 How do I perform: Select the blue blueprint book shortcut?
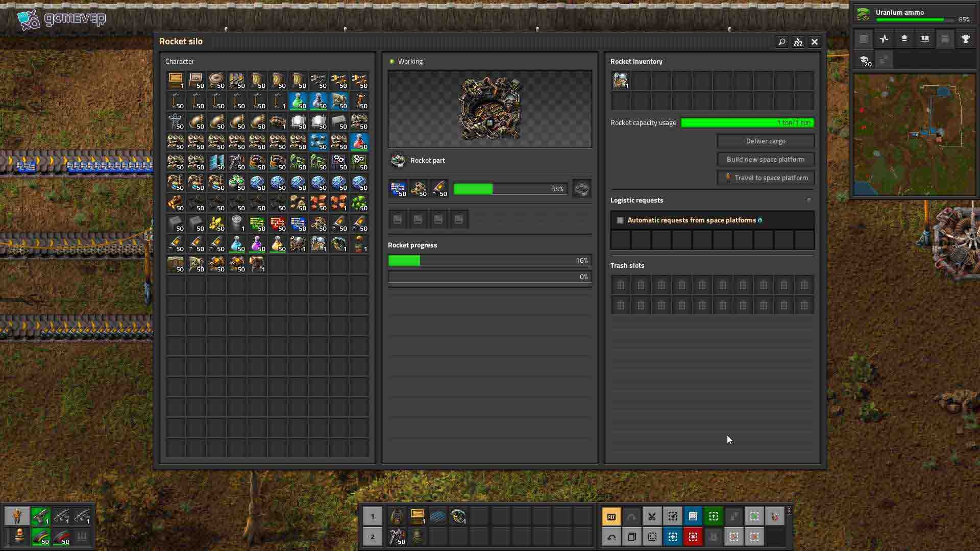pyautogui.click(x=693, y=517)
